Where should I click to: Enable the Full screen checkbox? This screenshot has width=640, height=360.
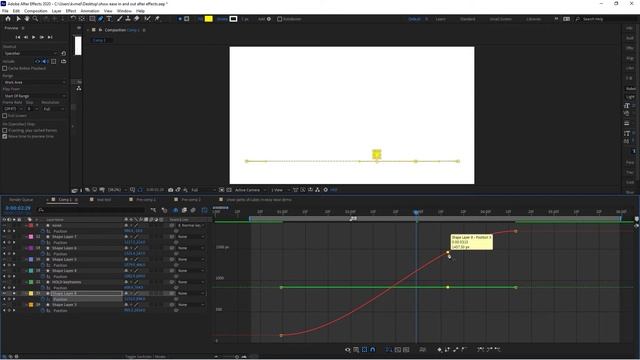pos(5,116)
